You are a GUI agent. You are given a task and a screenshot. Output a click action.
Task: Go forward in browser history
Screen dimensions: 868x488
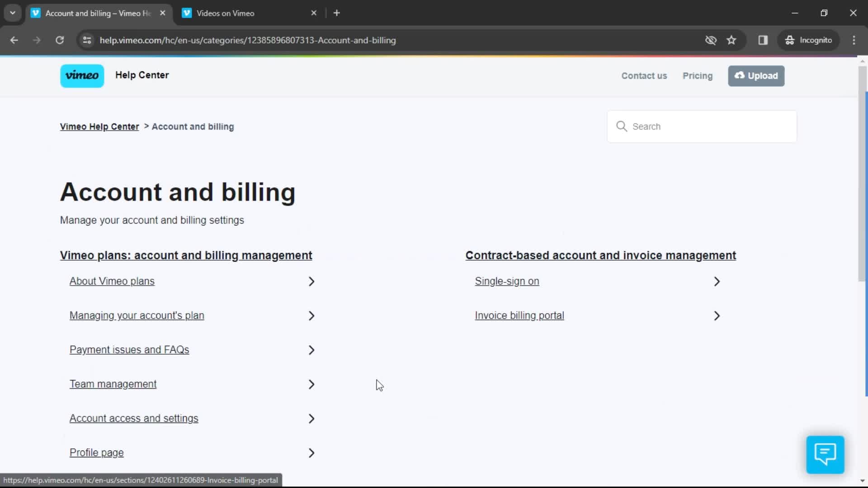point(37,40)
